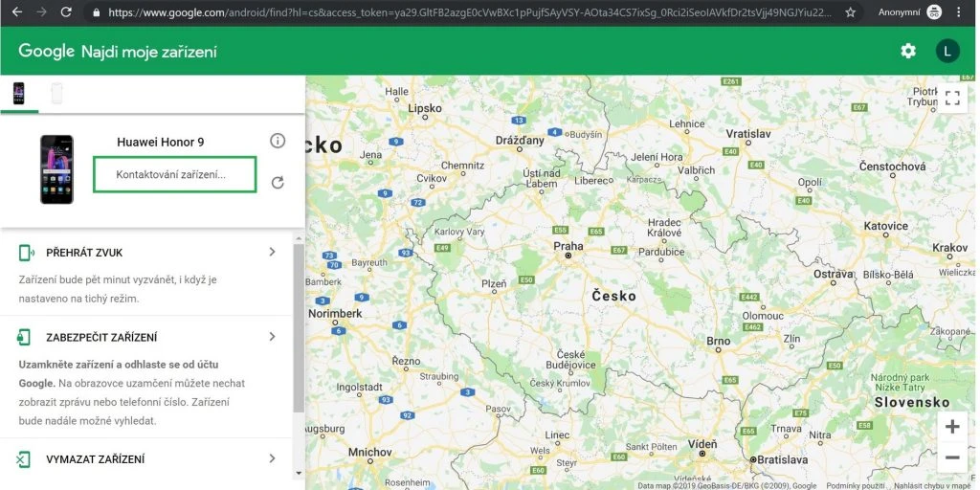Click Nahlásit chybu v mapě link
The width and height of the screenshot is (980, 490).
click(932, 485)
